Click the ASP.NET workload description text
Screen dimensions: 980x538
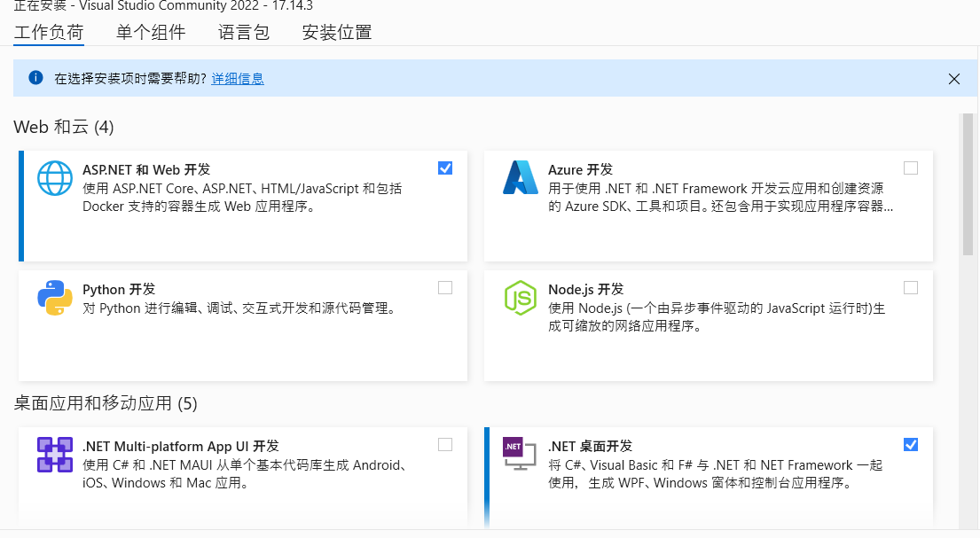tap(242, 198)
